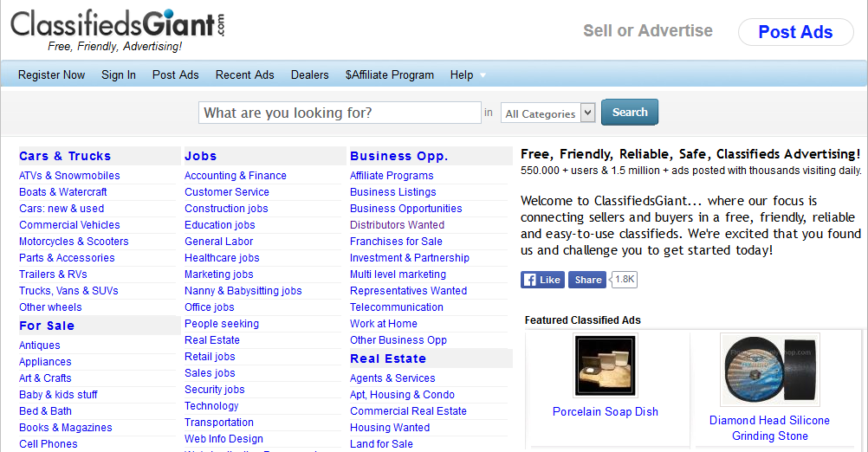Open Distributors Wanted link
Screen dimensions: 868x452
pos(397,225)
